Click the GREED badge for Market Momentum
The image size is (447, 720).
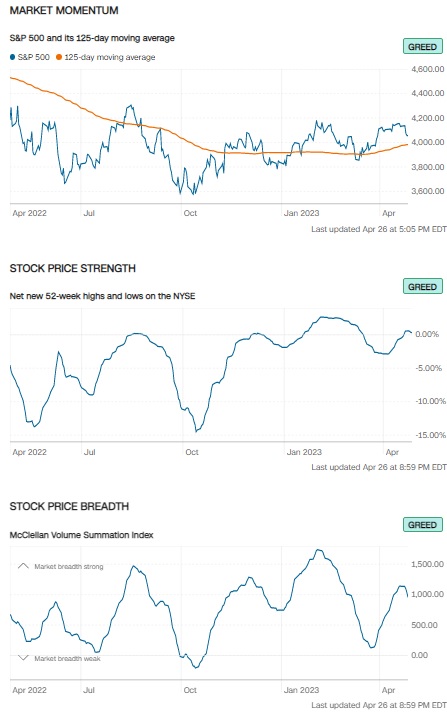[423, 47]
